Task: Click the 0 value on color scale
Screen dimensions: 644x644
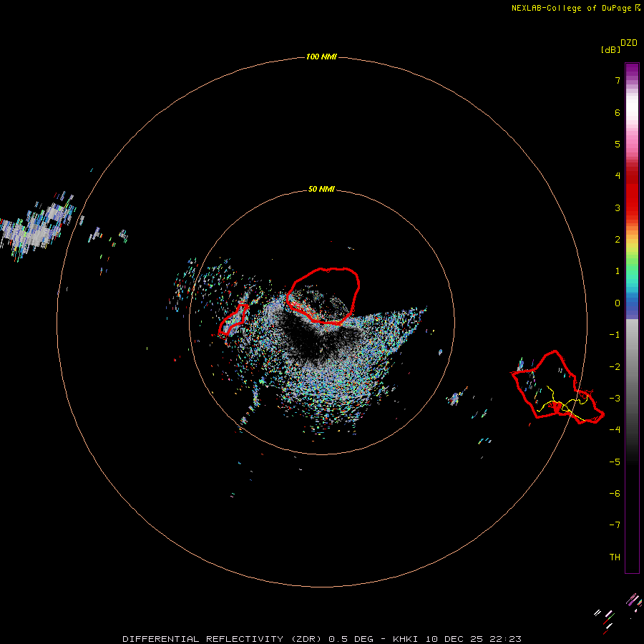Action: (x=618, y=303)
